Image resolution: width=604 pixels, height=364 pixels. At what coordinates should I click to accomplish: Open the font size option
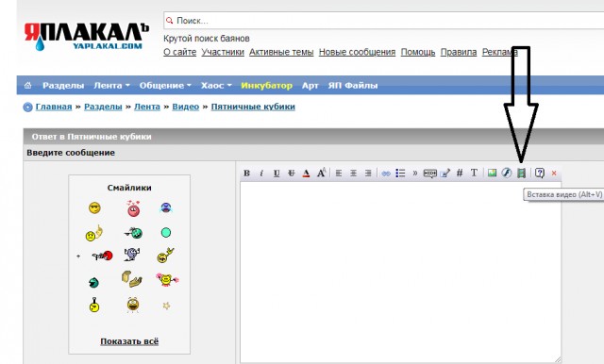coord(322,173)
